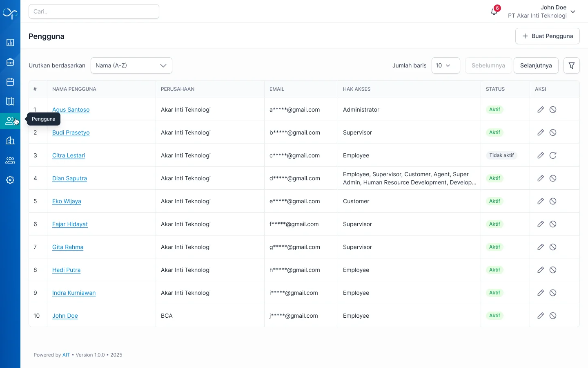Edit user Agus Santoso with the pencil icon

541,110
